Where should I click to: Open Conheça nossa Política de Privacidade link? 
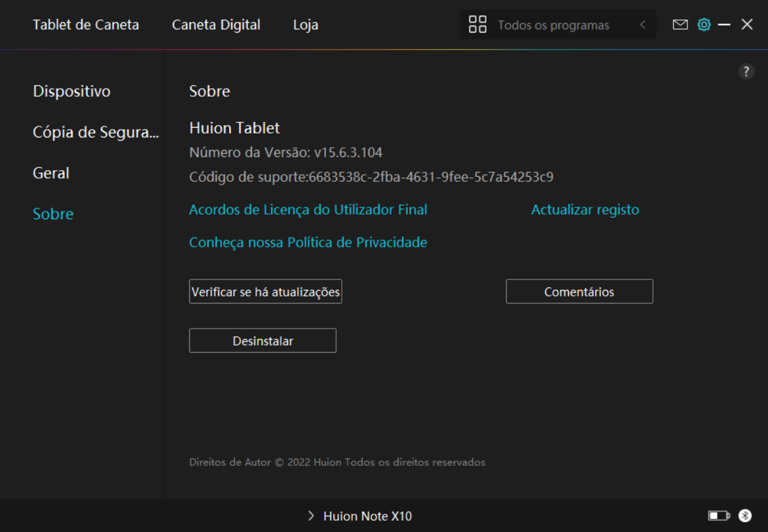pyautogui.click(x=308, y=243)
